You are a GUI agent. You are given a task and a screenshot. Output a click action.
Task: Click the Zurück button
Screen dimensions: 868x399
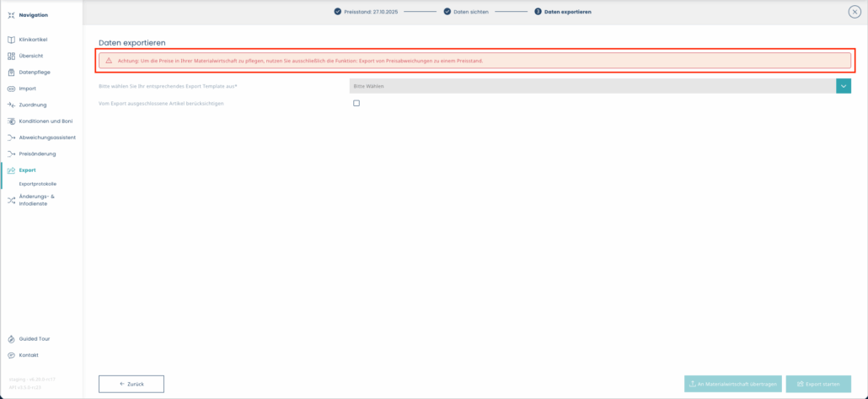coord(131,384)
